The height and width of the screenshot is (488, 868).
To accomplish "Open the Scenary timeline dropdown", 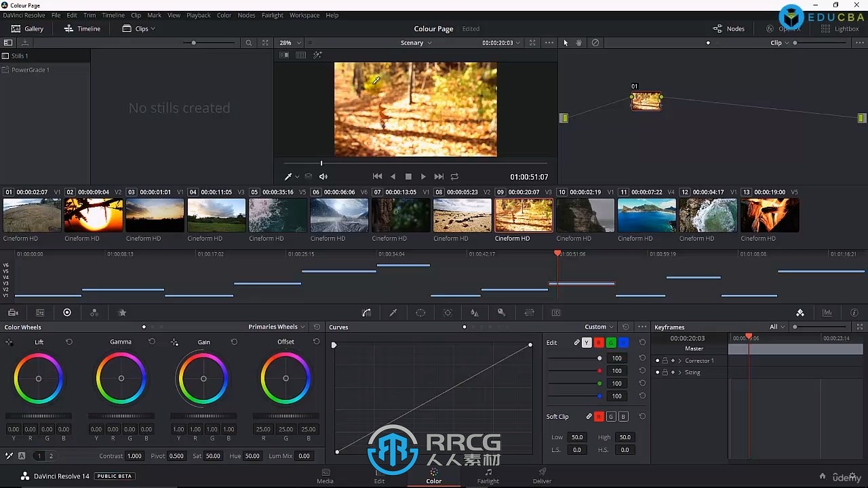I will 416,43.
